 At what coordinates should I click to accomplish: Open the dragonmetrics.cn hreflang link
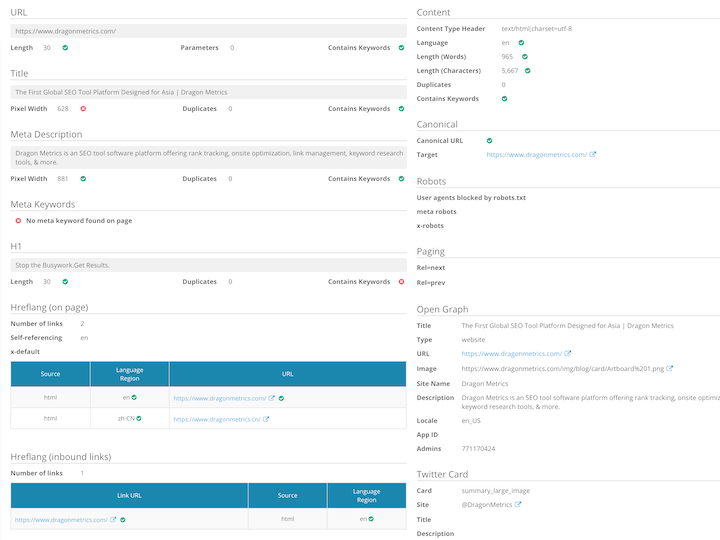point(217,419)
